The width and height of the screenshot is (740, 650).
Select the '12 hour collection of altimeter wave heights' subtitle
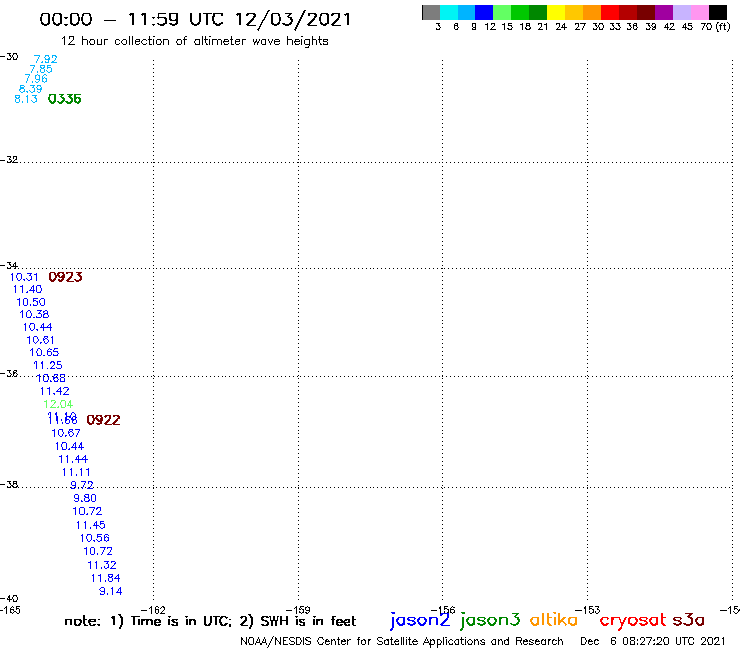coord(194,41)
